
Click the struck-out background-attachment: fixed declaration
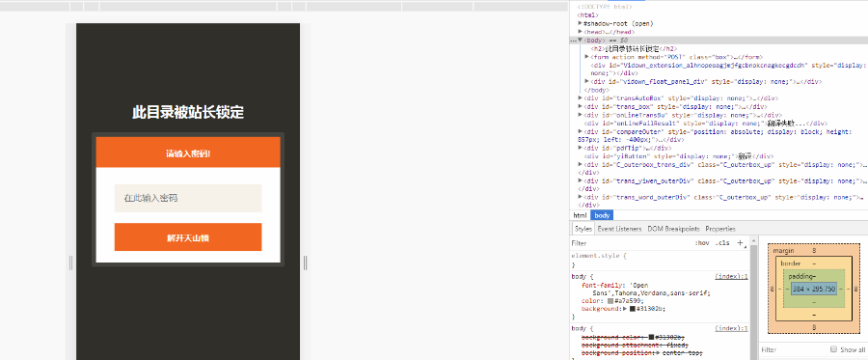[635, 346]
